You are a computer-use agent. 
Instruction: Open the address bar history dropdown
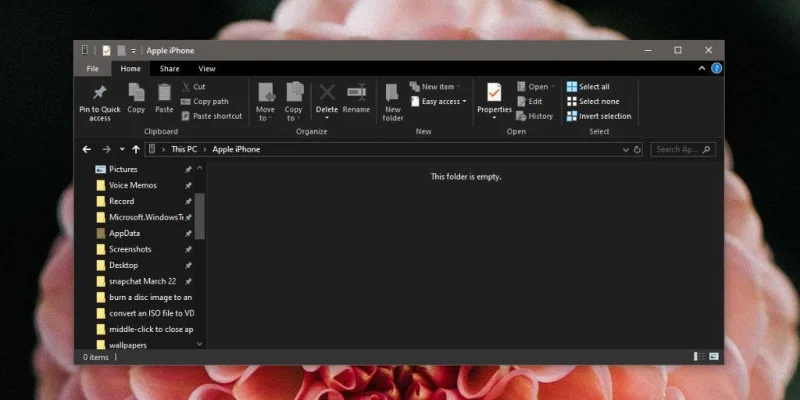click(625, 149)
